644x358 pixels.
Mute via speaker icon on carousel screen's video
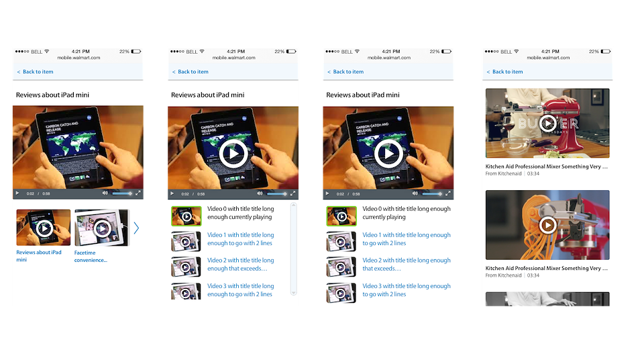click(105, 193)
